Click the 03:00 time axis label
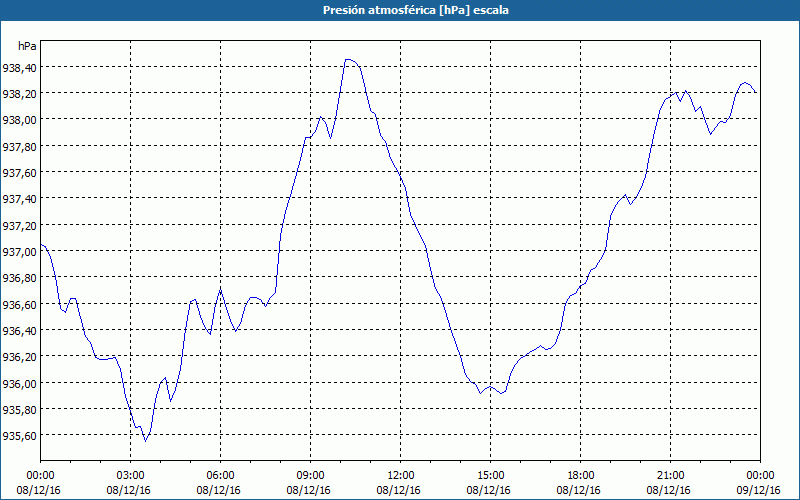 [x=130, y=476]
